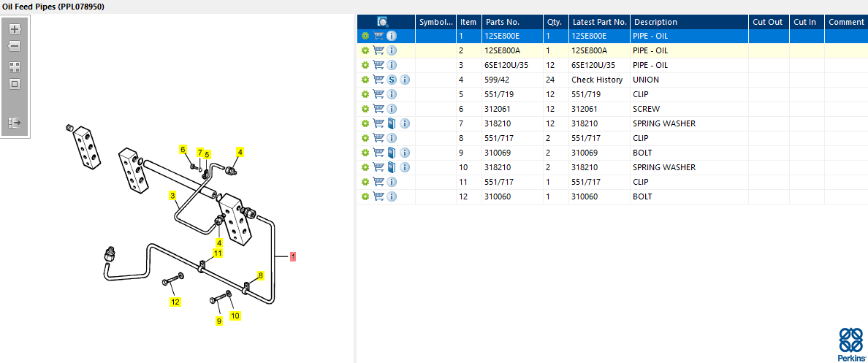Image resolution: width=868 pixels, height=363 pixels.
Task: Zoom out of the parts diagram
Action: tap(15, 46)
